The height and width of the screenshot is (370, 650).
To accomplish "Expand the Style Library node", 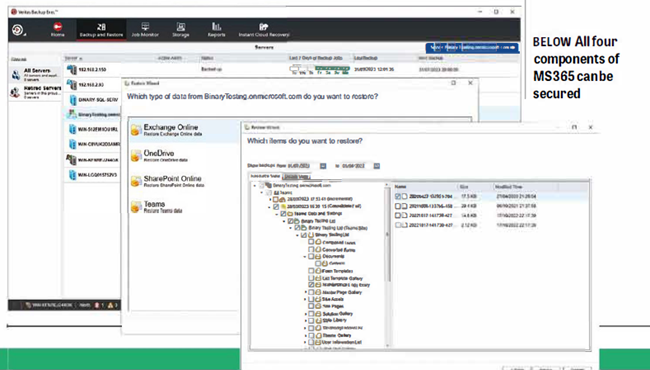I will tap(305, 321).
